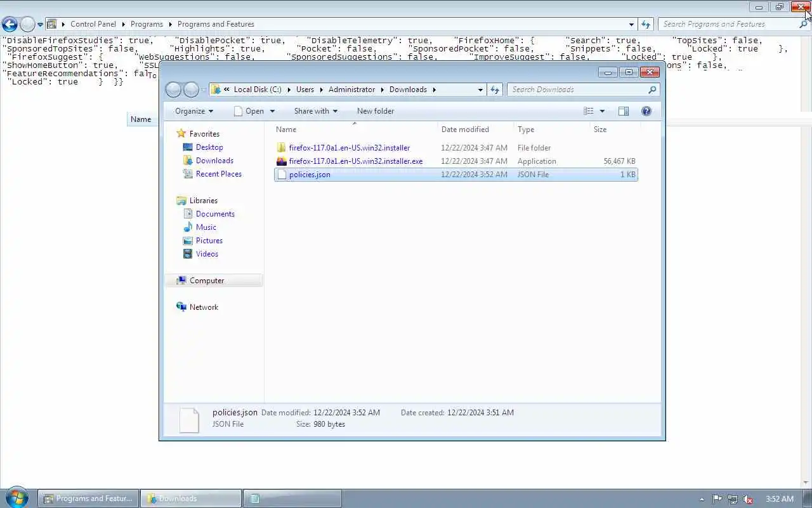This screenshot has width=812, height=508.
Task: Click Change your view icon
Action: [x=589, y=111]
